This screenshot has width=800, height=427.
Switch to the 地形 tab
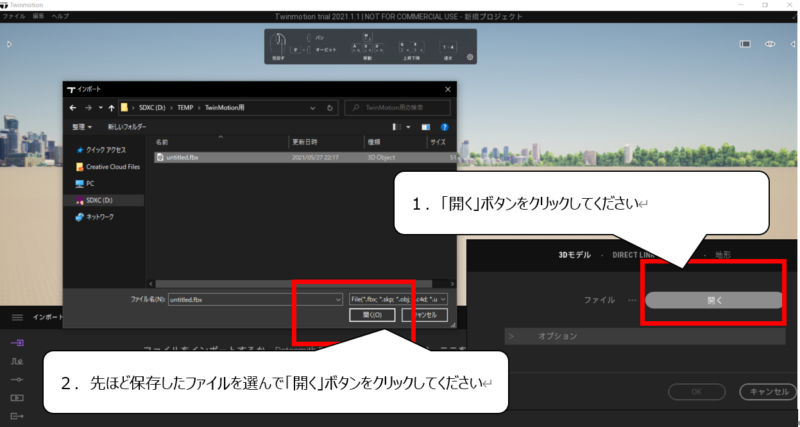[x=723, y=255]
